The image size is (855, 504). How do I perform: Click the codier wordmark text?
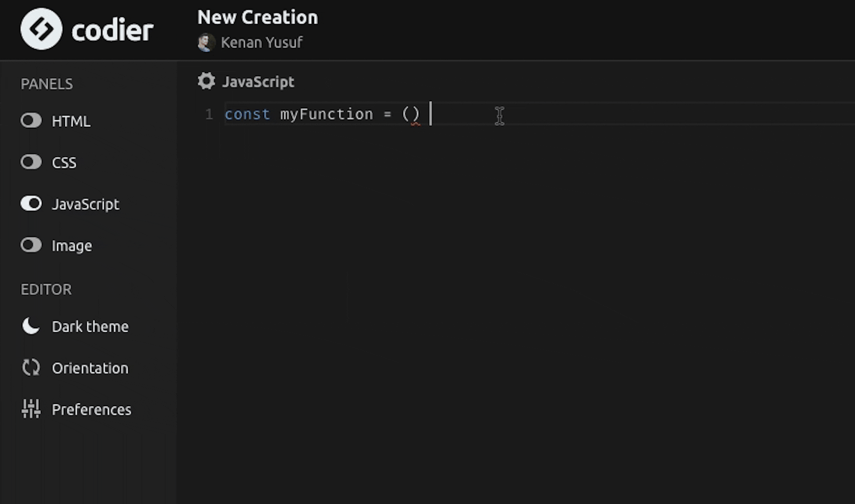pos(112,30)
